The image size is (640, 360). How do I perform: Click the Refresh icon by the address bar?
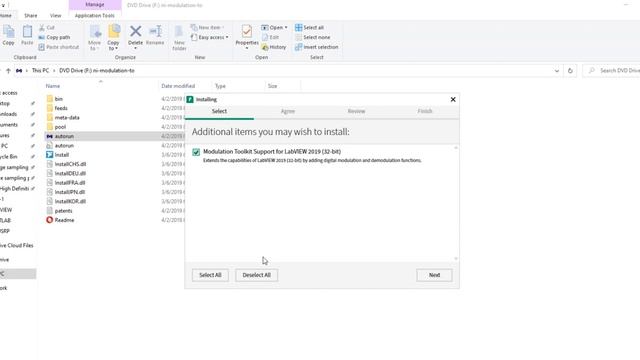[570, 71]
